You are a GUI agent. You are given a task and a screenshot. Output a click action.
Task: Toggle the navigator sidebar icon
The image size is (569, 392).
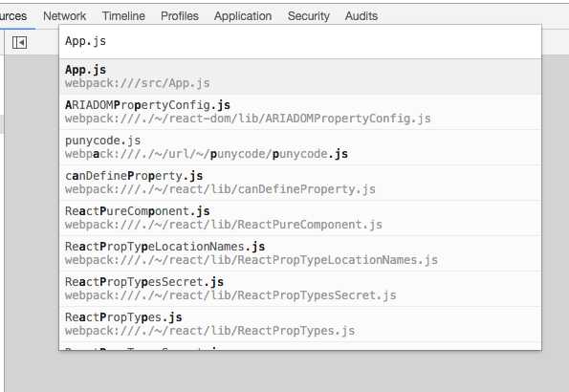point(19,42)
